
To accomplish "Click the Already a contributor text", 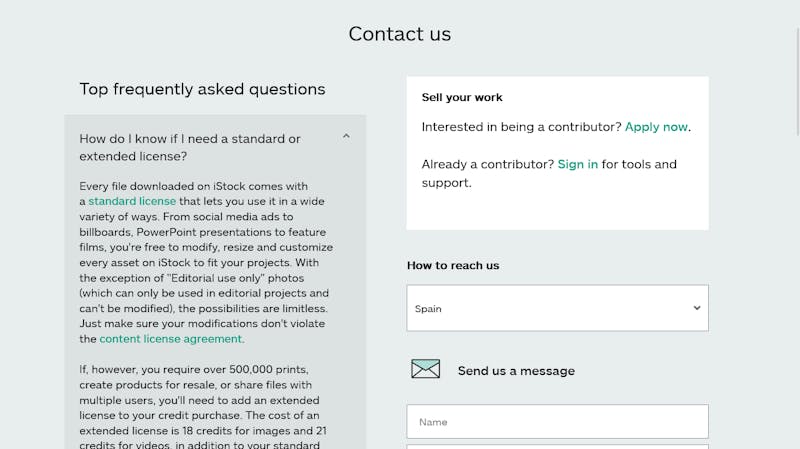I will [488, 164].
